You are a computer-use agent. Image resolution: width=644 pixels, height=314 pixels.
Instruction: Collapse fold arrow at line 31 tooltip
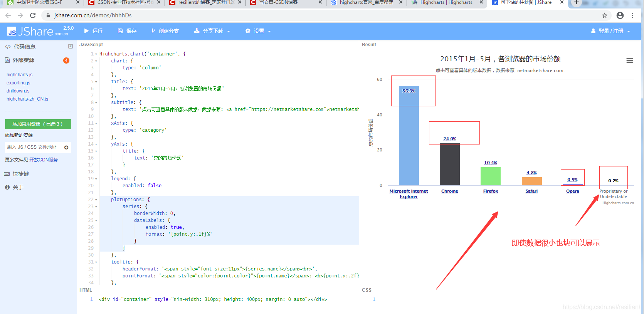(96, 262)
